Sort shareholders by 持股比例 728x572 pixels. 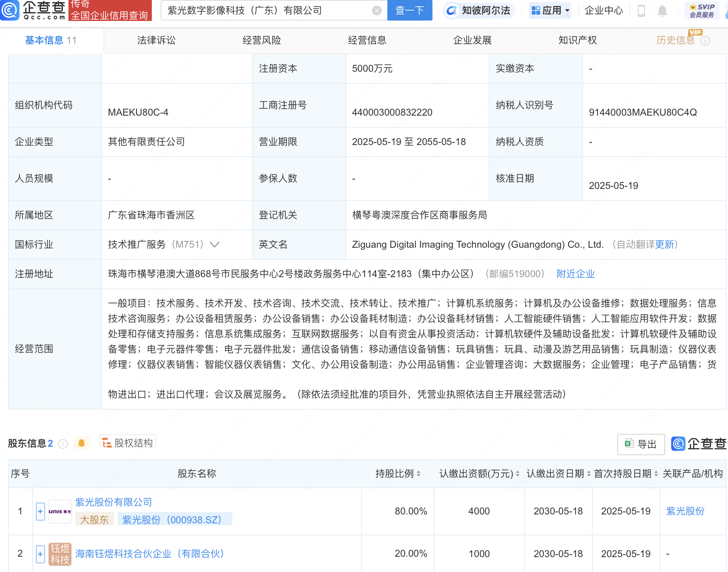tap(398, 474)
